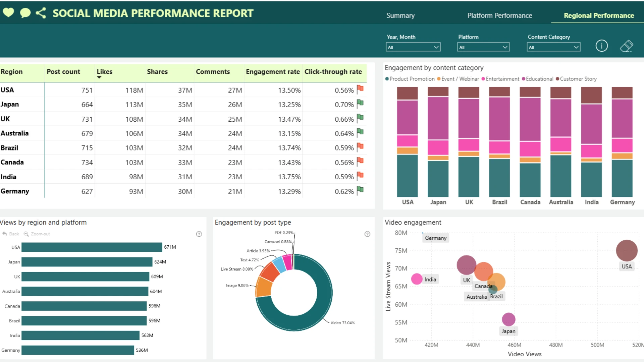This screenshot has height=362, width=644.
Task: Open the Platform filter dropdown
Action: click(483, 47)
